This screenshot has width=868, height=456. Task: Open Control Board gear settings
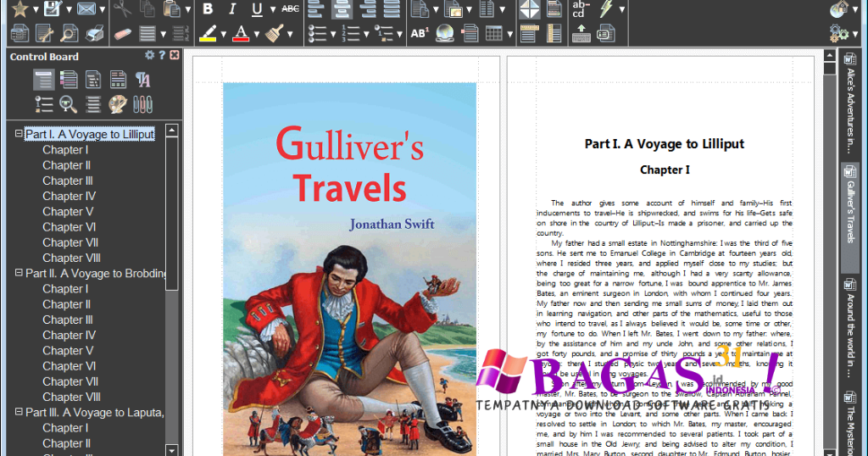(x=149, y=55)
